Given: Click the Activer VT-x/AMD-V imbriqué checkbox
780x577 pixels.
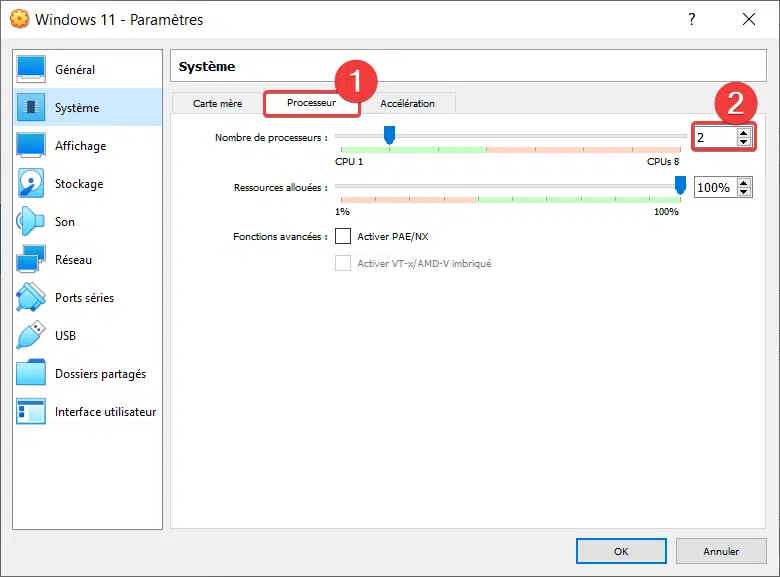Looking at the screenshot, I should pyautogui.click(x=343, y=263).
